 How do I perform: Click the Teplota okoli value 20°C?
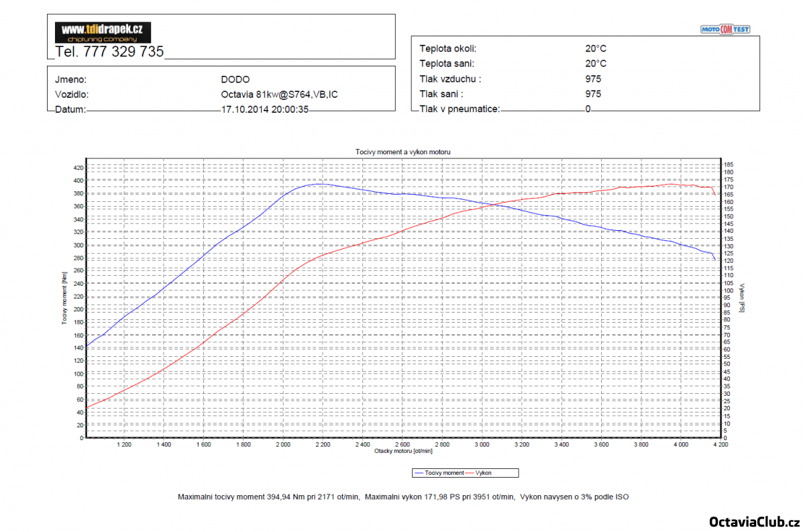coord(595,48)
